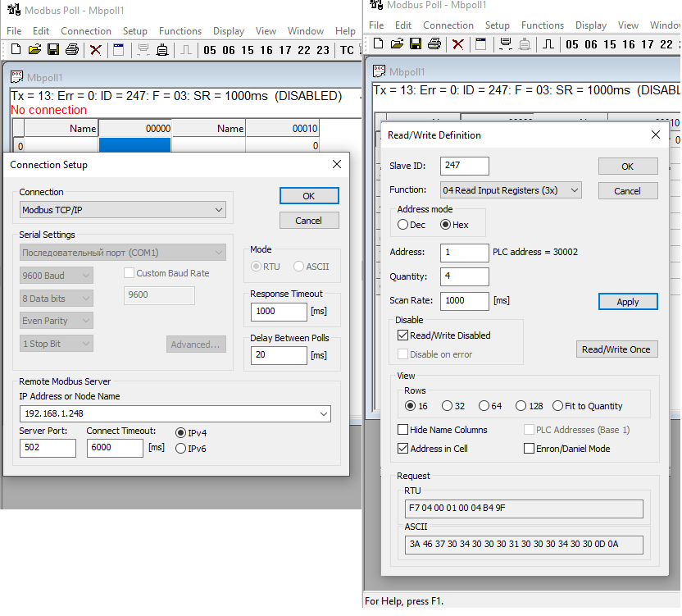Open File menu in left window
Viewport: 682px width, 616px height.
coord(14,31)
